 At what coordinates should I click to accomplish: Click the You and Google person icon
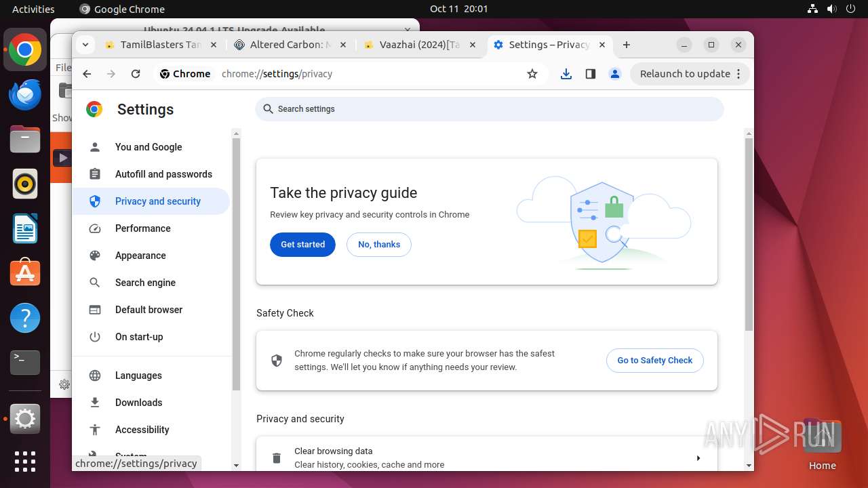[95, 147]
